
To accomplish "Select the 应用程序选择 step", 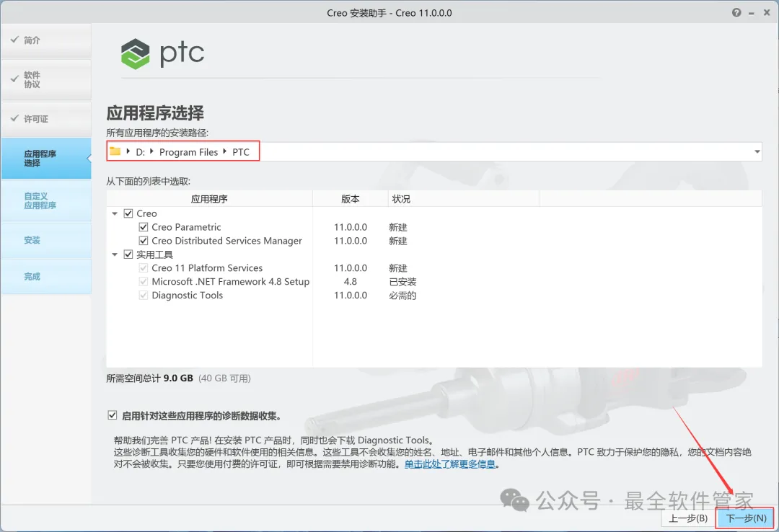I will 46,159.
